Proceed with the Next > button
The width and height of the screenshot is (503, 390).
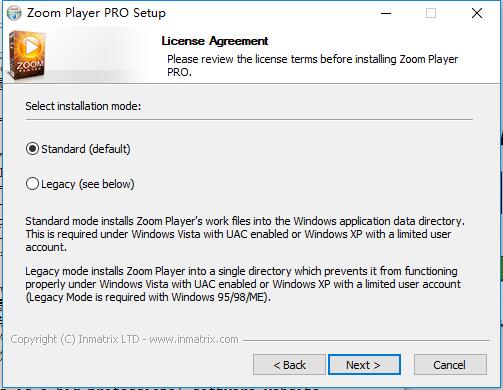[364, 365]
